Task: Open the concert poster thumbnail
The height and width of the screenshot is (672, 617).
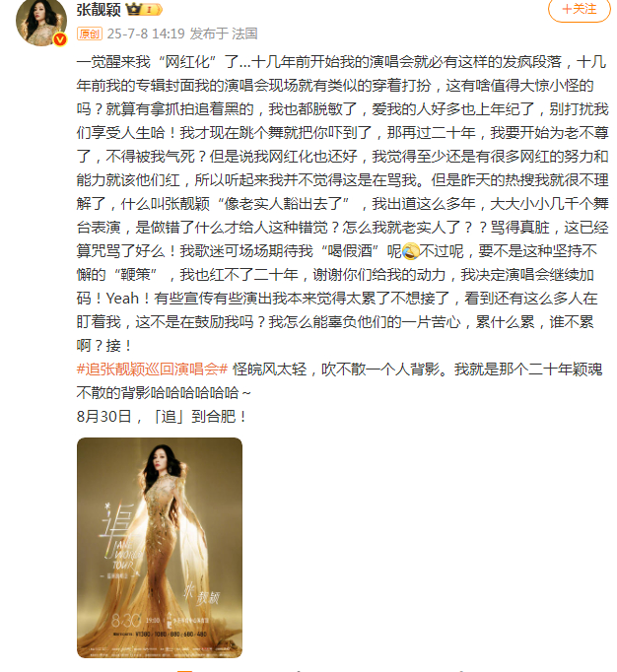Action: tap(160, 548)
